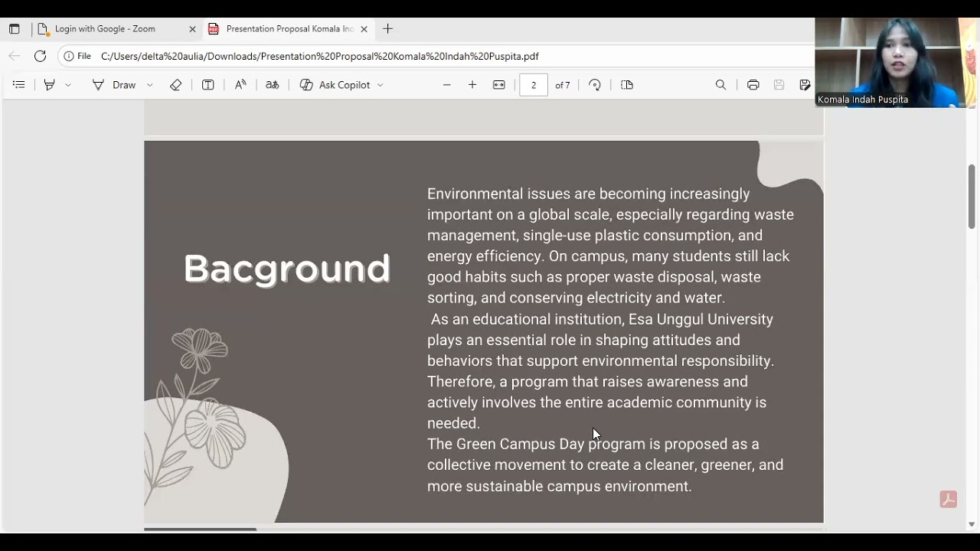Activate the Draw tool
The width and height of the screenshot is (980, 551).
point(114,85)
